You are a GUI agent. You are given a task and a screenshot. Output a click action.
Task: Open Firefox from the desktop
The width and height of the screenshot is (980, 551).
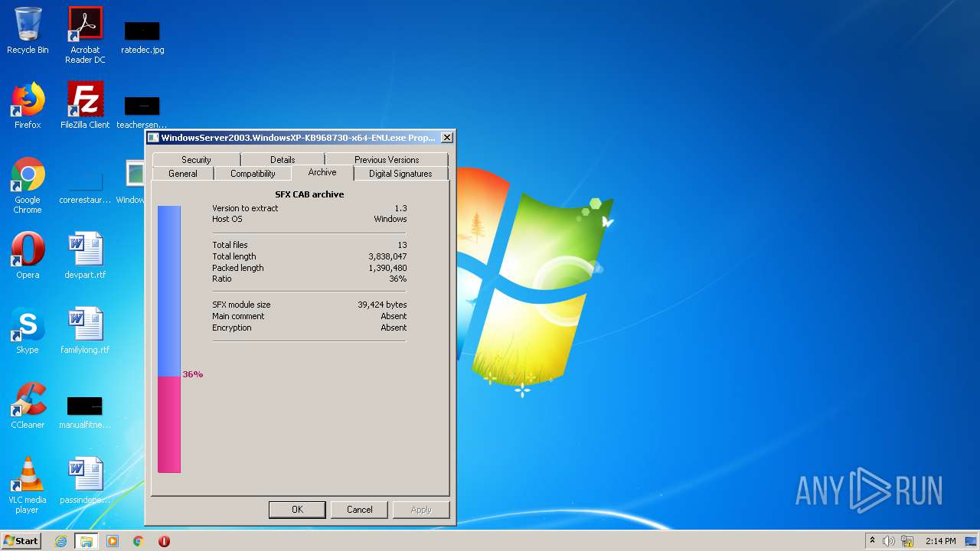[x=28, y=106]
